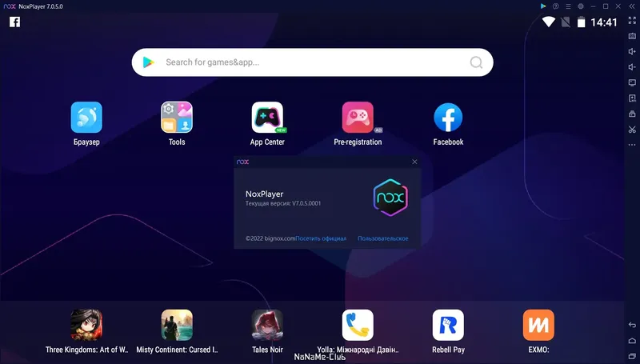The height and width of the screenshot is (364, 640).
Task: Click the Wi-Fi status icon
Action: pos(549,22)
